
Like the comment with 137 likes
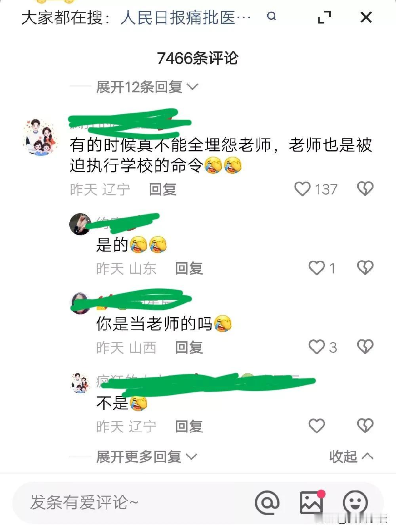click(303, 189)
